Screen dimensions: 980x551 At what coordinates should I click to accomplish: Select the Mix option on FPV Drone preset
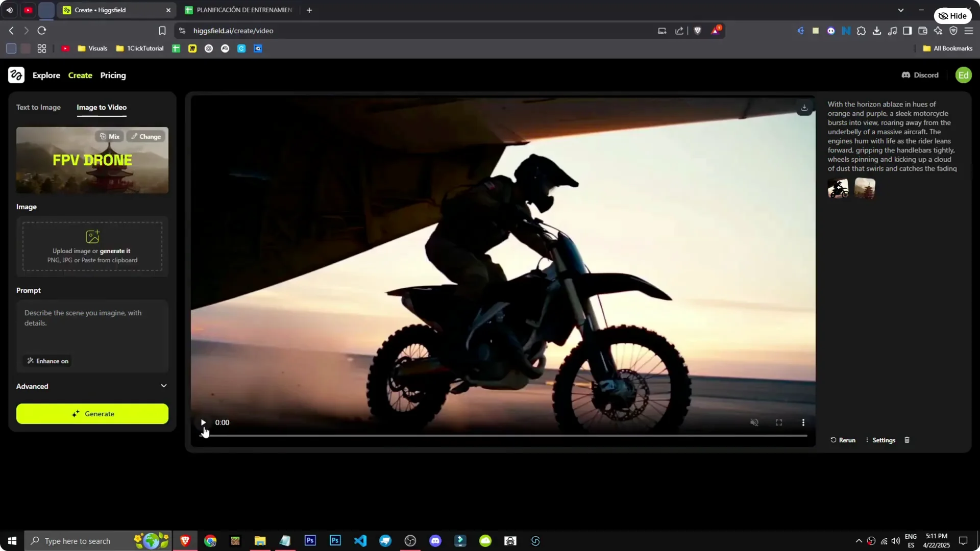click(x=109, y=136)
